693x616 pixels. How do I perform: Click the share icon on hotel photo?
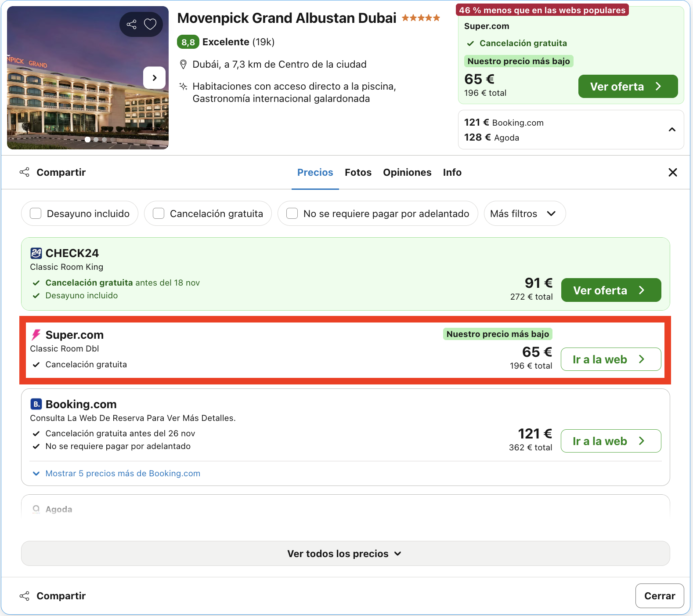pos(131,24)
